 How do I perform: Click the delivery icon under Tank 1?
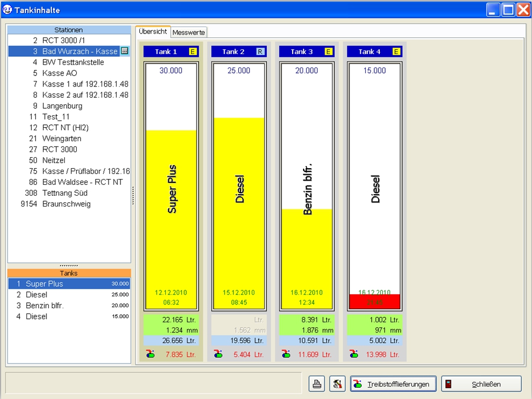(x=150, y=354)
